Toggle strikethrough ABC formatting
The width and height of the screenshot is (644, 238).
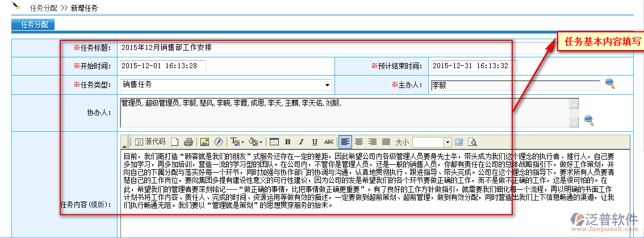click(329, 142)
